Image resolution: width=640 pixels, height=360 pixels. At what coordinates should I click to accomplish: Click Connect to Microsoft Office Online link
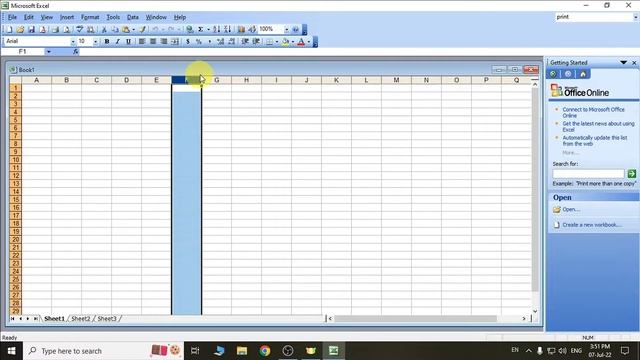(593, 112)
